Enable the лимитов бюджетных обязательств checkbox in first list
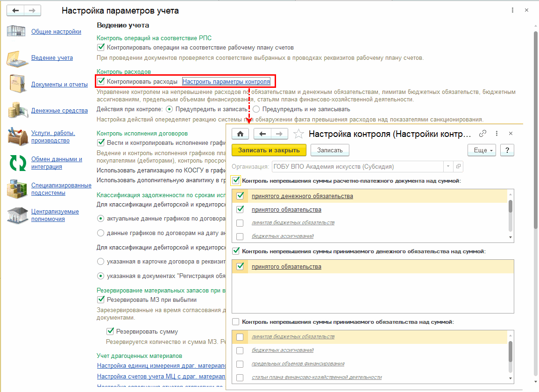The image size is (539, 392). 240,223
